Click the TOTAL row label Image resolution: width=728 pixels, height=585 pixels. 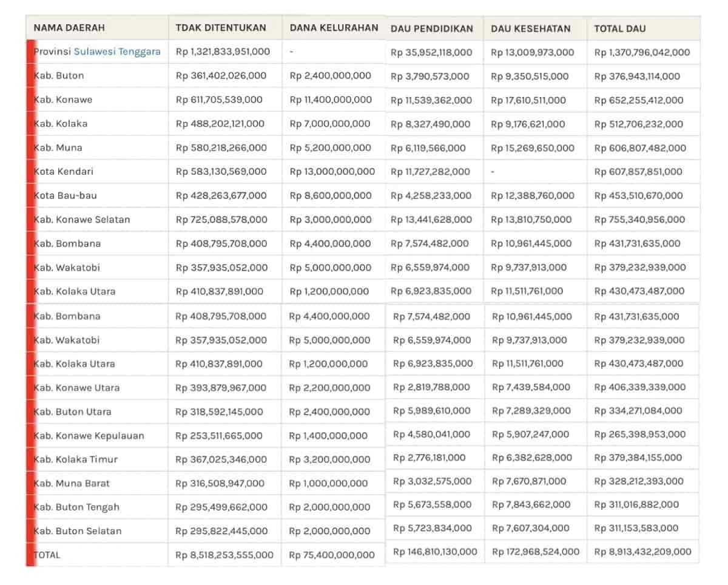47,555
